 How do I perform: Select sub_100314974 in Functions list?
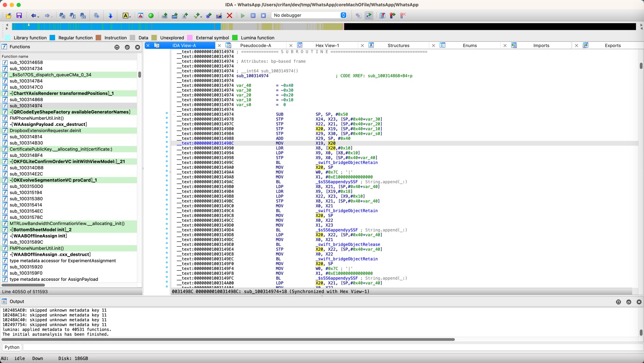[x=69, y=106]
